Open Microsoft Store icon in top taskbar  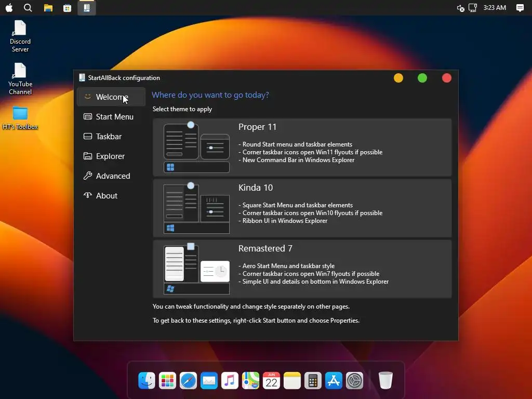tap(67, 8)
